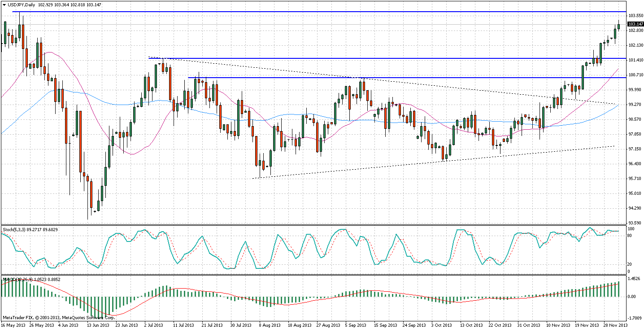Select the topmost blue horizontal resistance line
Viewport: 644px width, 329px height.
[314, 12]
